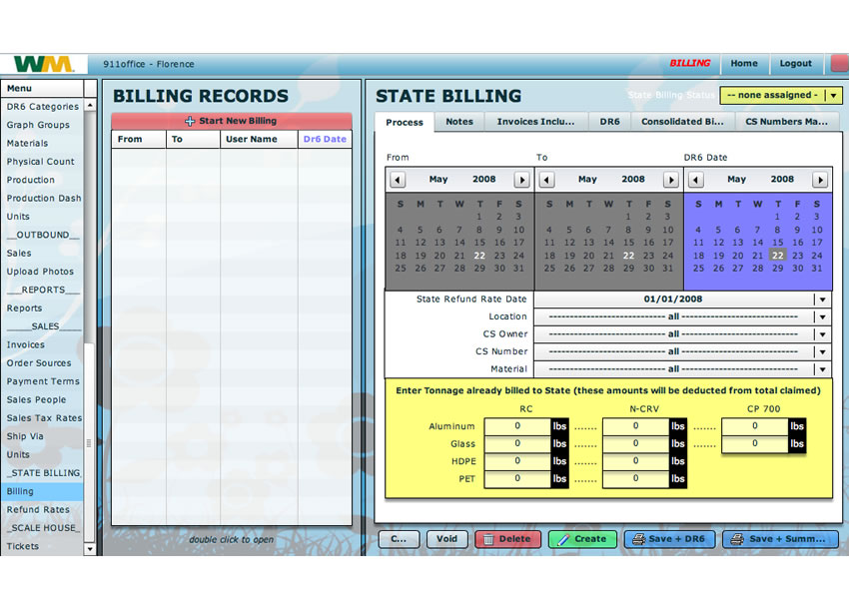Click the Logout button
This screenshot has width=849, height=616.
(795, 63)
